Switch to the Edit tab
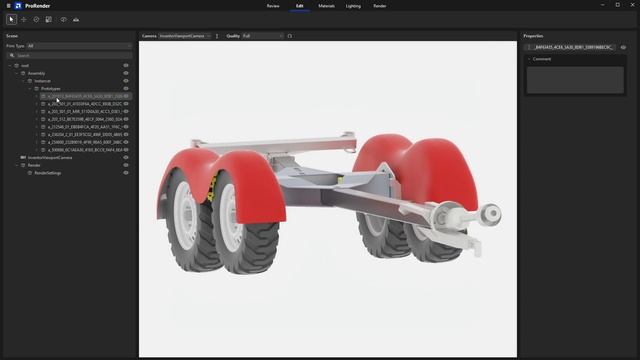The height and width of the screenshot is (360, 640). tap(300, 6)
